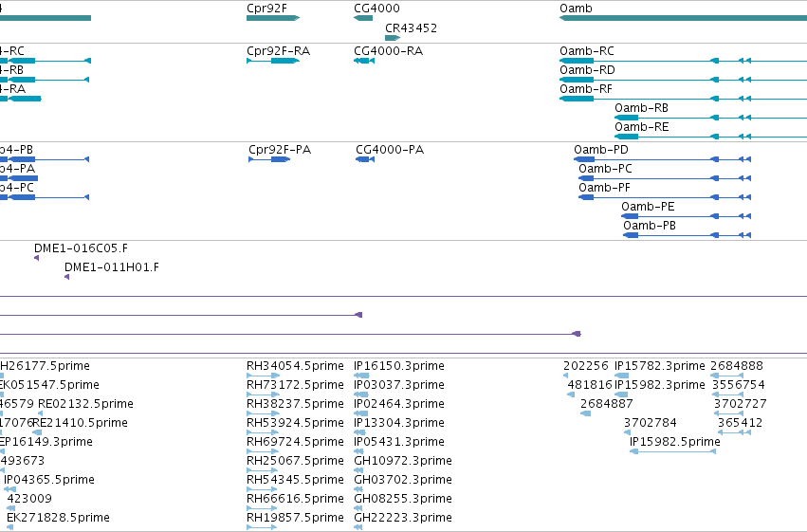Open the GH03702.3prime EST
This screenshot has height=532, width=807.
coord(358,490)
